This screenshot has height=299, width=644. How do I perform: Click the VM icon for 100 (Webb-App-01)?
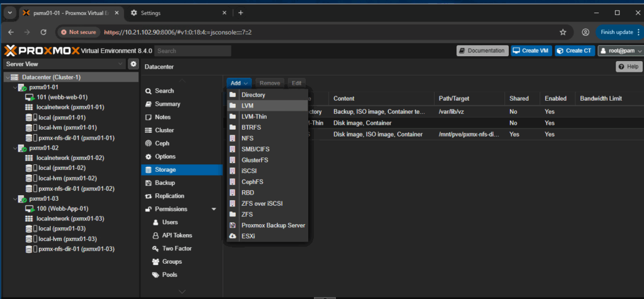click(30, 209)
